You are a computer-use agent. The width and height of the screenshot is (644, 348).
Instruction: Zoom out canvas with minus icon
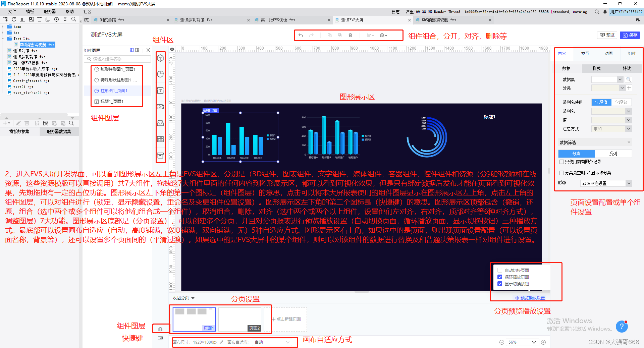502,342
